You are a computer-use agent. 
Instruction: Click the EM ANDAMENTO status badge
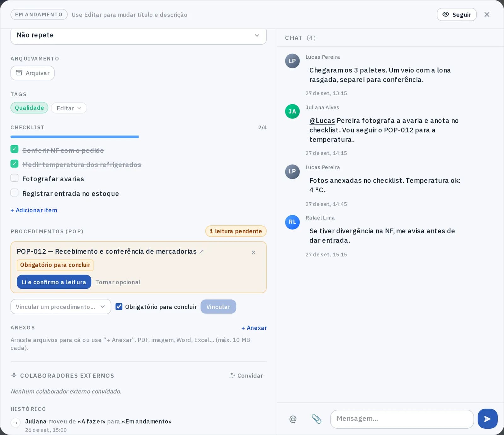(39, 14)
